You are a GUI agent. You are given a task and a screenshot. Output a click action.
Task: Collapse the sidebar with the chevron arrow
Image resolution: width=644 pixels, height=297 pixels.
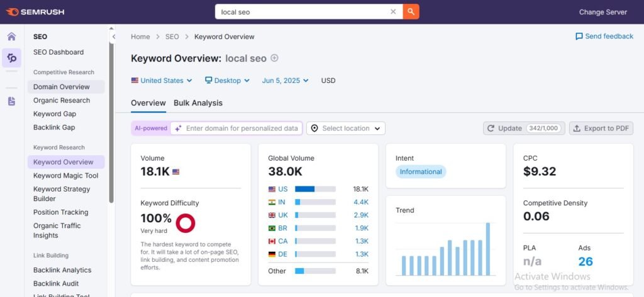(114, 36)
